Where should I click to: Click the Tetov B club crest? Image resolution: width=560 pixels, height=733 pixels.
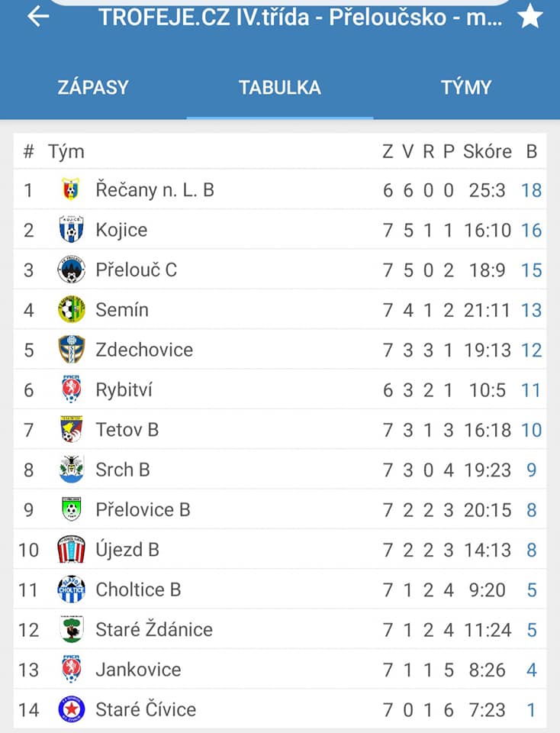(x=71, y=429)
